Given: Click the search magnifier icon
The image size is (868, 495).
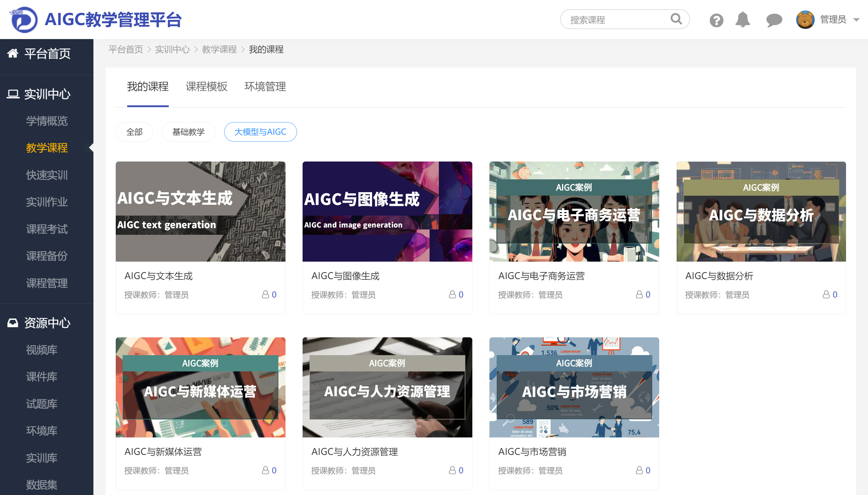Looking at the screenshot, I should (x=676, y=19).
